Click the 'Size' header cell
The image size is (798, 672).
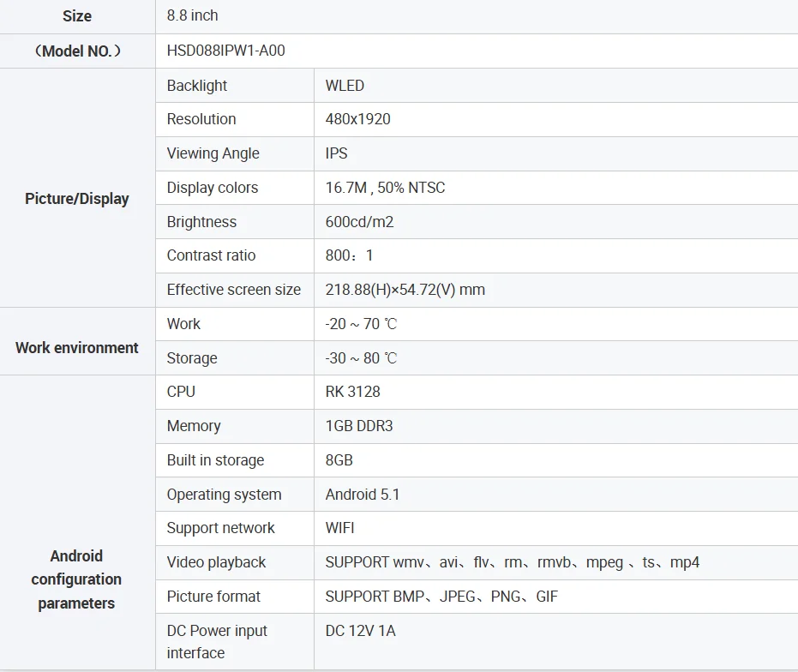[x=77, y=15]
